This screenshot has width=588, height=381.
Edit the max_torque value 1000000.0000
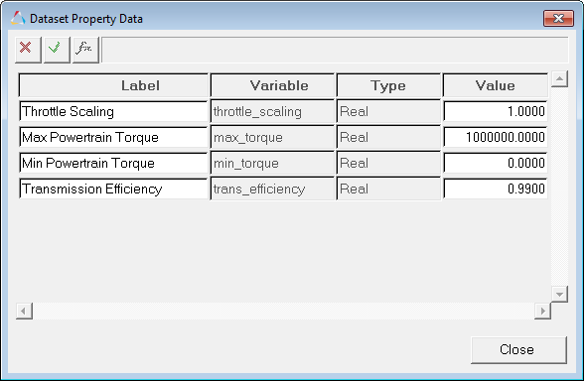click(496, 137)
